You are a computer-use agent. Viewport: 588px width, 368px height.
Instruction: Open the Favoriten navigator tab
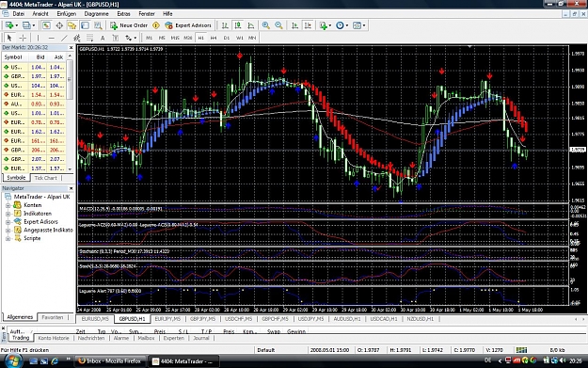click(x=52, y=317)
